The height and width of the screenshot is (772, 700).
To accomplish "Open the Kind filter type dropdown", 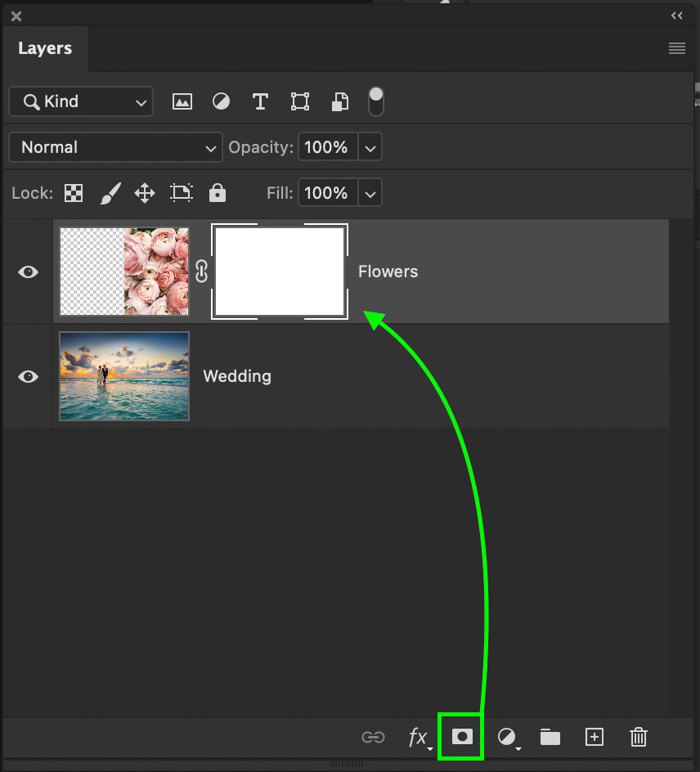I will pyautogui.click(x=81, y=101).
